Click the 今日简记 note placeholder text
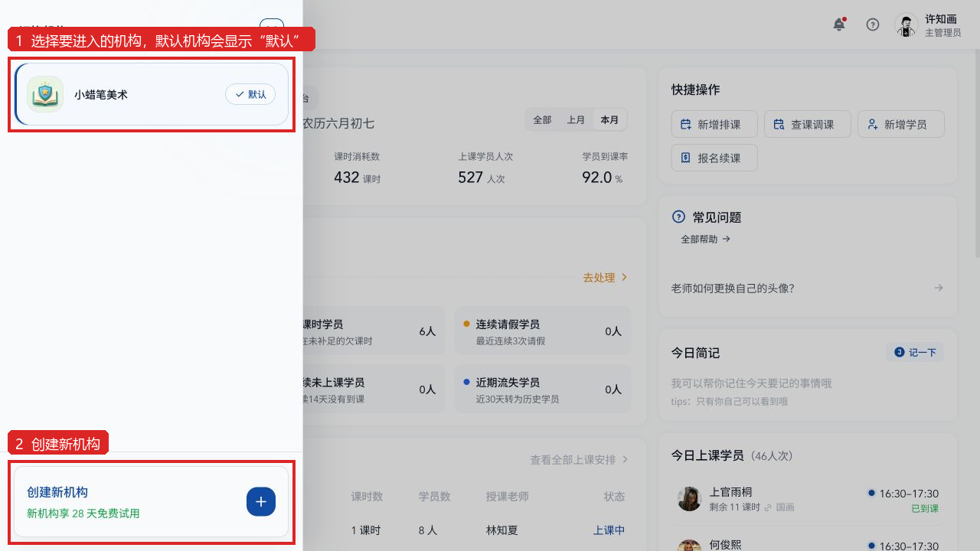Viewport: 980px width, 551px height. [x=751, y=383]
